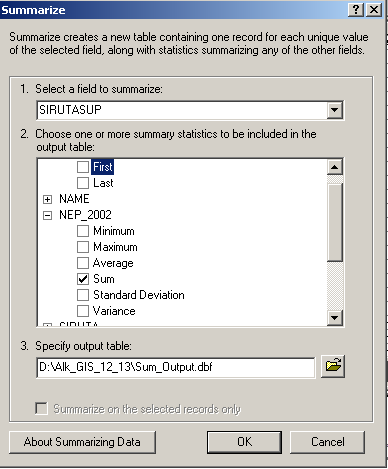The height and width of the screenshot is (469, 388).
Task: Close the Summarize dialog window
Action: point(374,10)
